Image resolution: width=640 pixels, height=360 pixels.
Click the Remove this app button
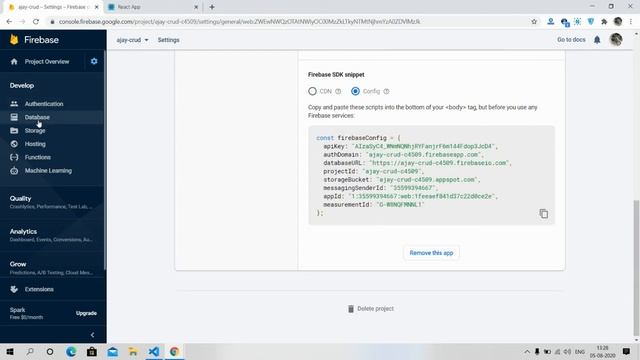(431, 253)
